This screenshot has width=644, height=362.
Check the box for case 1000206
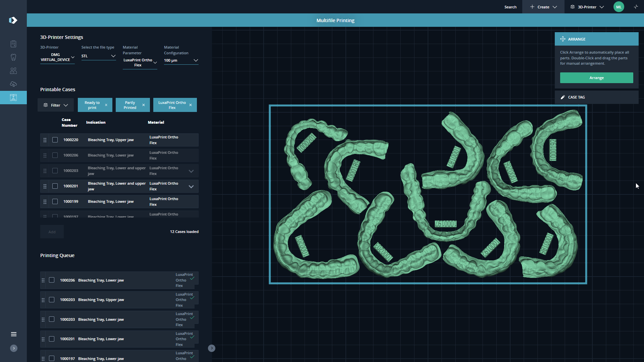[55, 155]
